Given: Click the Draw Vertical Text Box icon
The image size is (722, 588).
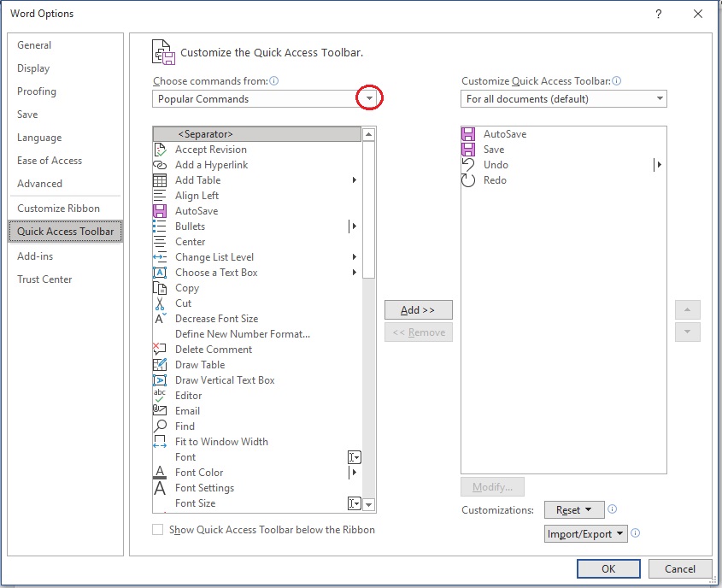Looking at the screenshot, I should pyautogui.click(x=160, y=380).
